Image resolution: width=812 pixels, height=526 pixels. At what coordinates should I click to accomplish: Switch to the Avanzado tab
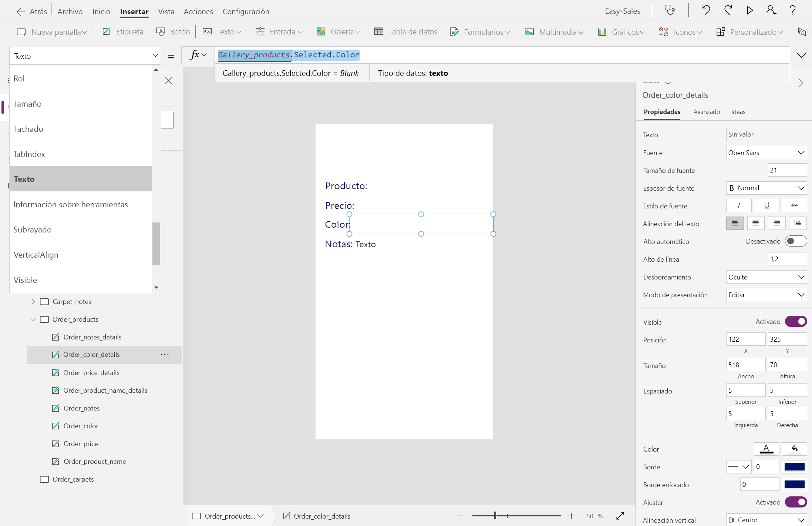click(707, 112)
